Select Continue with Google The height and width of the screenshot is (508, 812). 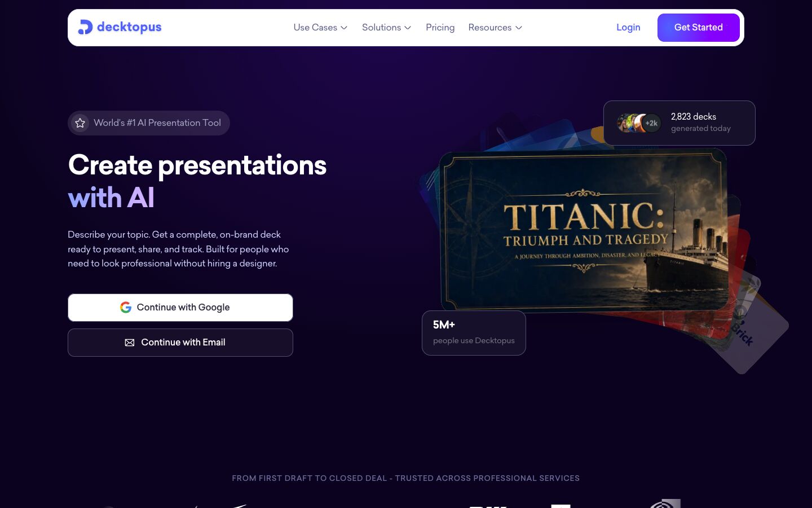(180, 308)
